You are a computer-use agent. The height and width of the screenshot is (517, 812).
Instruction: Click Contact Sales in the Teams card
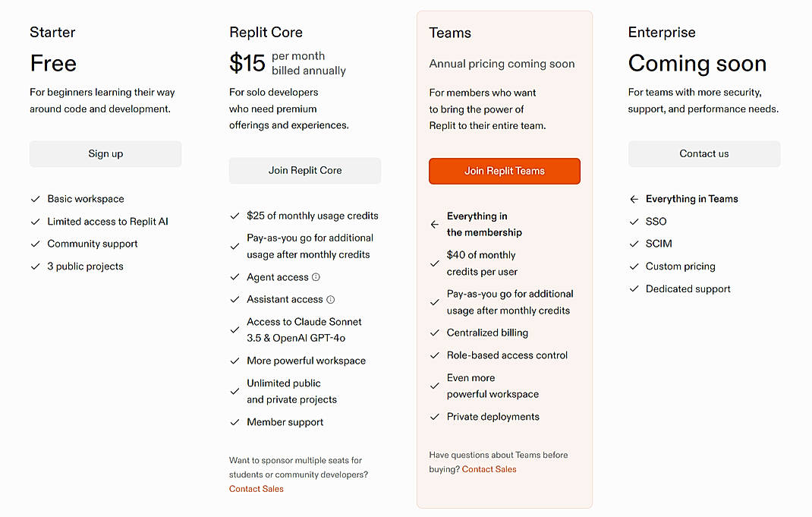[489, 469]
